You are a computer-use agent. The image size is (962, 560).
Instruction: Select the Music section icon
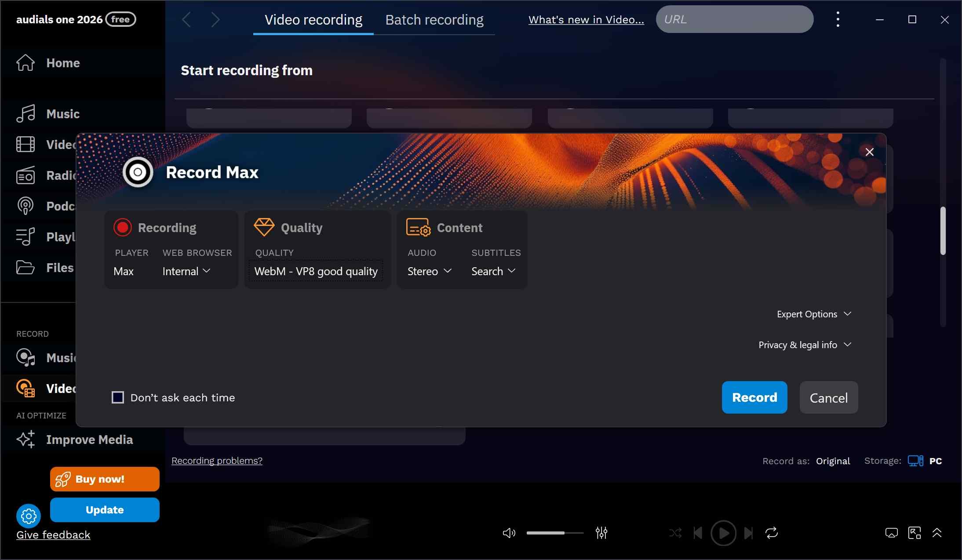(x=25, y=113)
